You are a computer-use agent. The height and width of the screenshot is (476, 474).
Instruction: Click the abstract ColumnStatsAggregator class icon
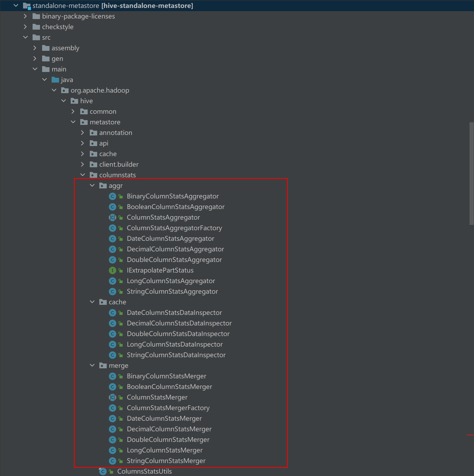(x=113, y=217)
